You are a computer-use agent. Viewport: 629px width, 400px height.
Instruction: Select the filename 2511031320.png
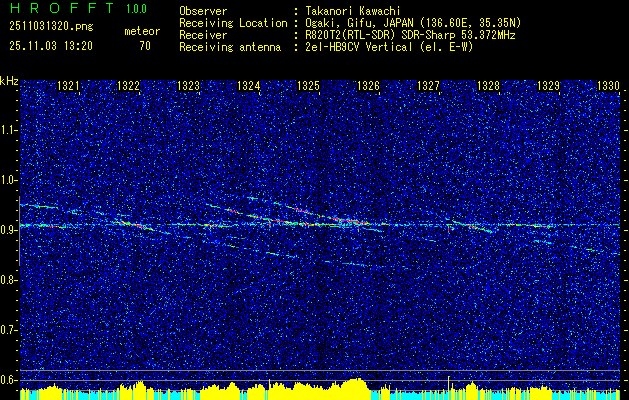pyautogui.click(x=51, y=27)
